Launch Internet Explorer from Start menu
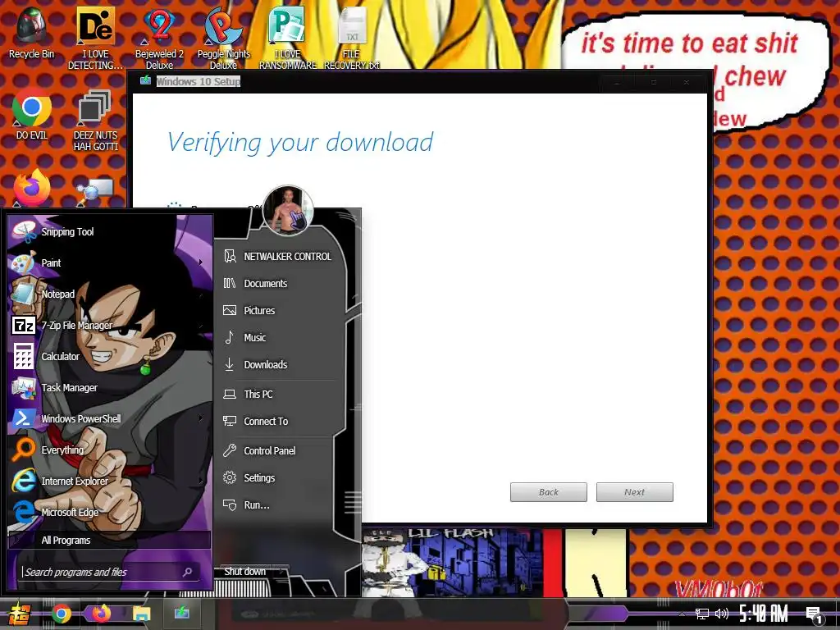840x630 pixels. pyautogui.click(x=110, y=481)
